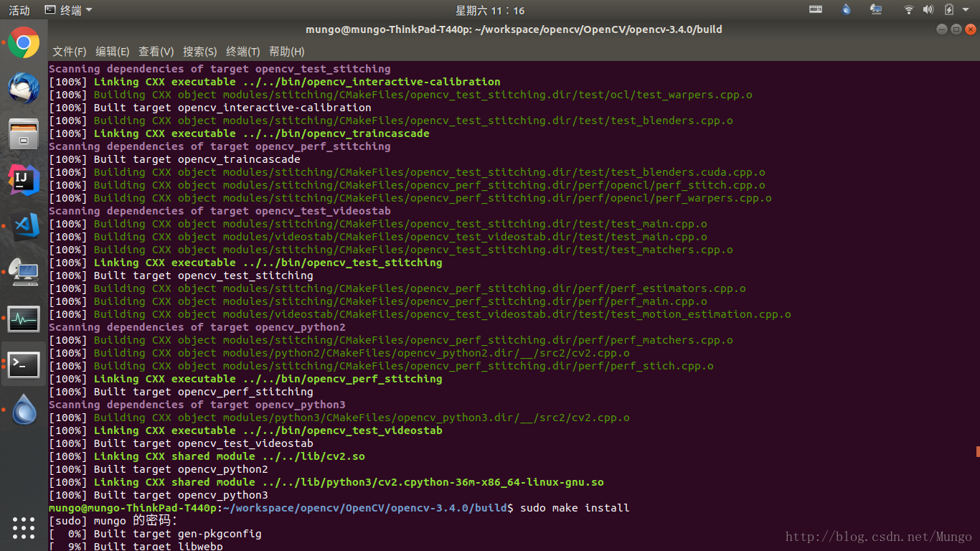Open the Wi-Fi status indicator
This screenshot has height=551, width=980.
908,9
